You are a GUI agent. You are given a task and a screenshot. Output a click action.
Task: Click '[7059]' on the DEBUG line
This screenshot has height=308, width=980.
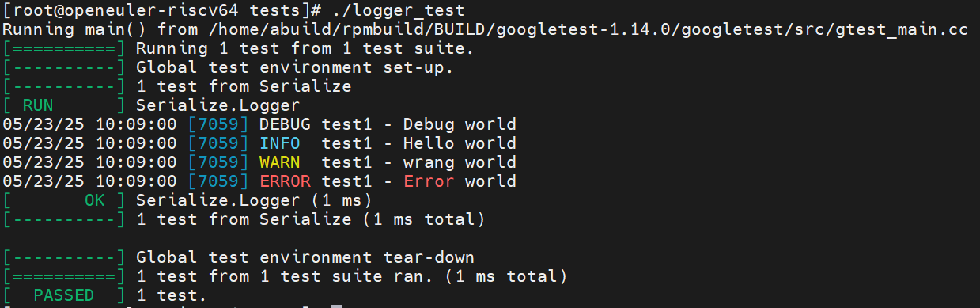218,124
